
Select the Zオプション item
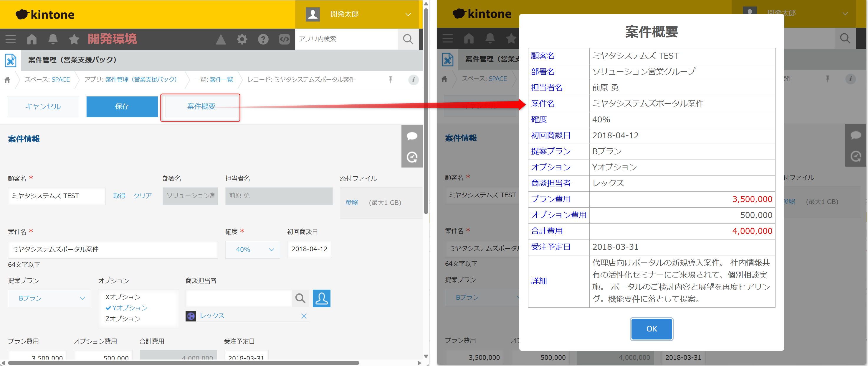point(123,319)
